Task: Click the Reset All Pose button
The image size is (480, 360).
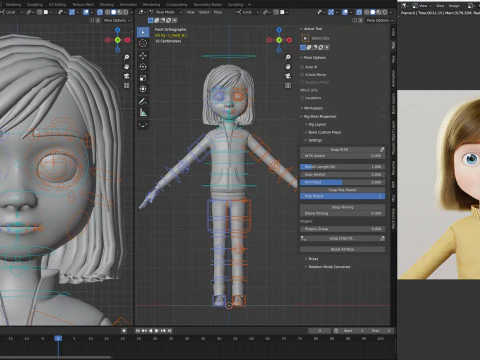Action: point(343,249)
